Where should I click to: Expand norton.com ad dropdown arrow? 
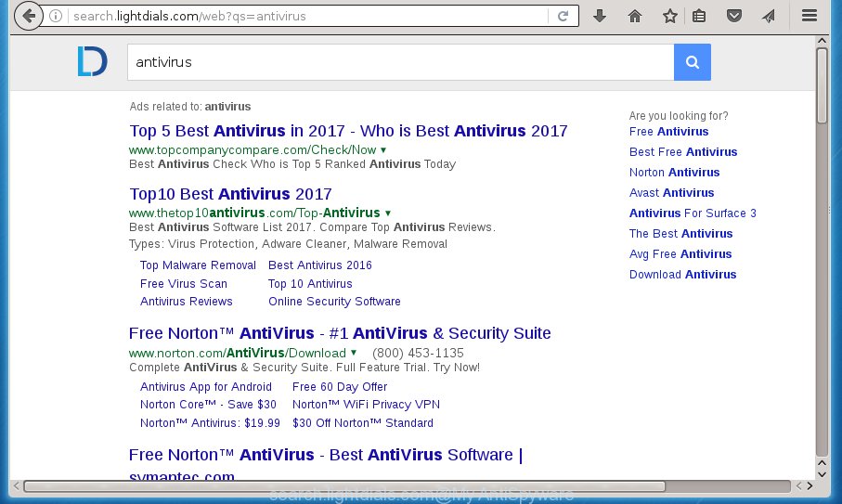click(354, 354)
